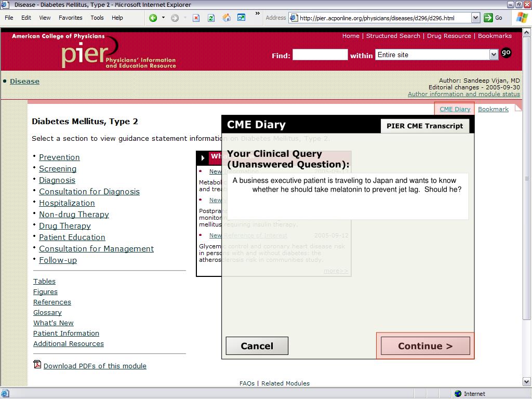Click the Cancel button in CME Diary
This screenshot has width=532, height=399.
tap(257, 345)
